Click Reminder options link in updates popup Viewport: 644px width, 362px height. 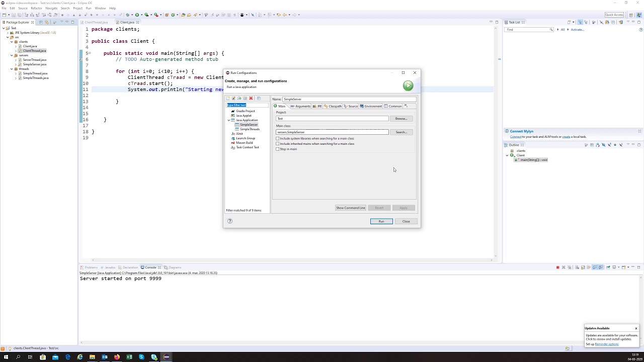tap(607, 344)
